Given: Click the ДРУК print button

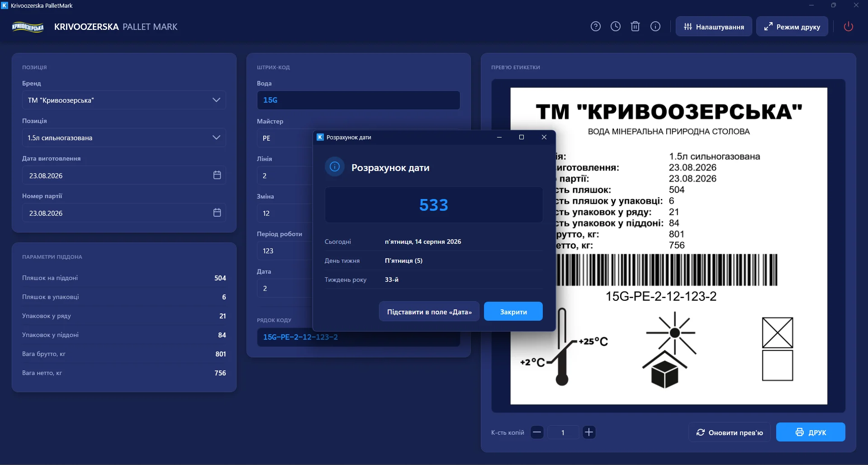Looking at the screenshot, I should pyautogui.click(x=811, y=432).
